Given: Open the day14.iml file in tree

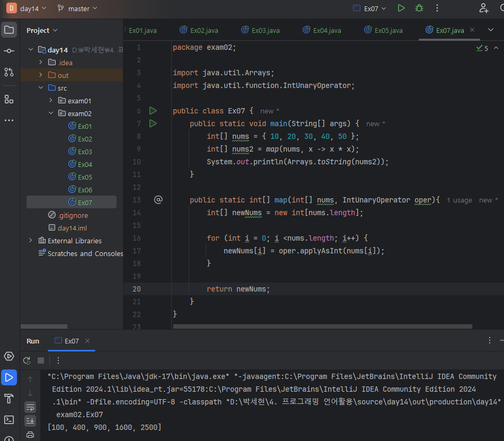Looking at the screenshot, I should pos(72,228).
